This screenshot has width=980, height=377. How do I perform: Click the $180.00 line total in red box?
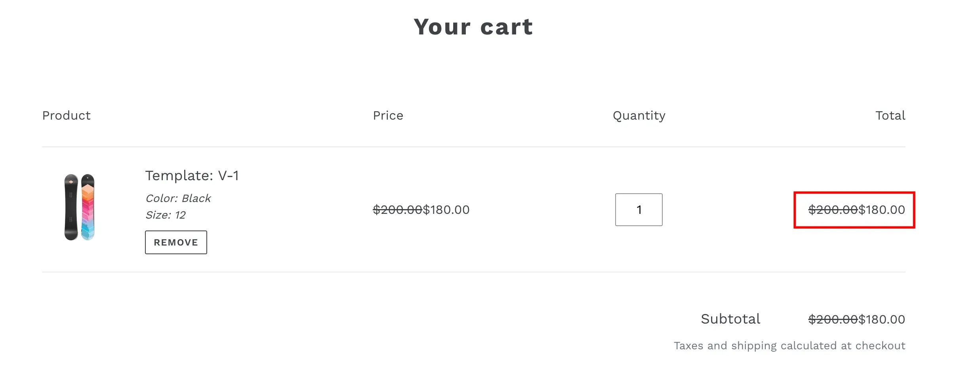[882, 210]
